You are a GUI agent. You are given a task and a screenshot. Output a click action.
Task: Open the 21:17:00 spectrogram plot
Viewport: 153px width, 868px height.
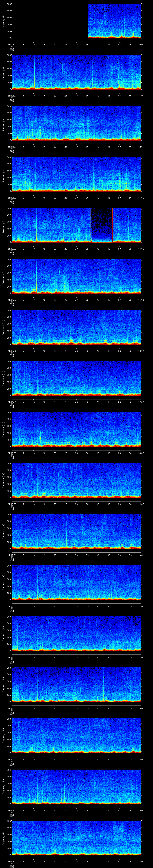click(76, 429)
